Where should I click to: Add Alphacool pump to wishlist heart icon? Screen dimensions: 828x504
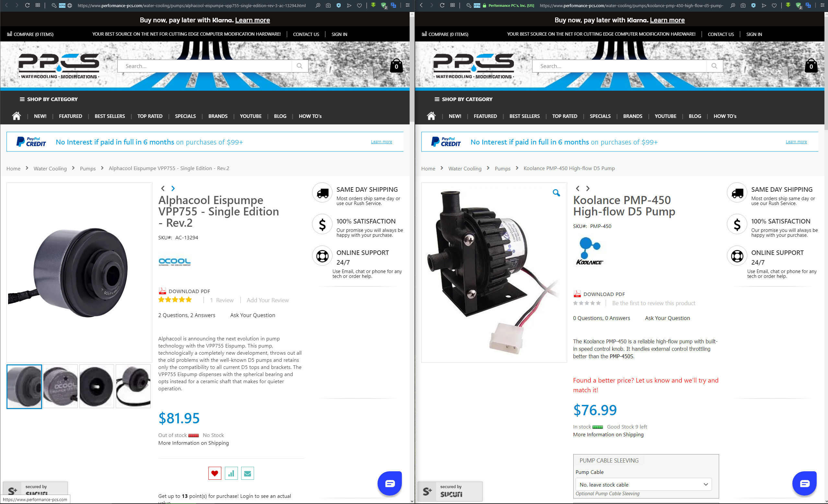pos(215,474)
